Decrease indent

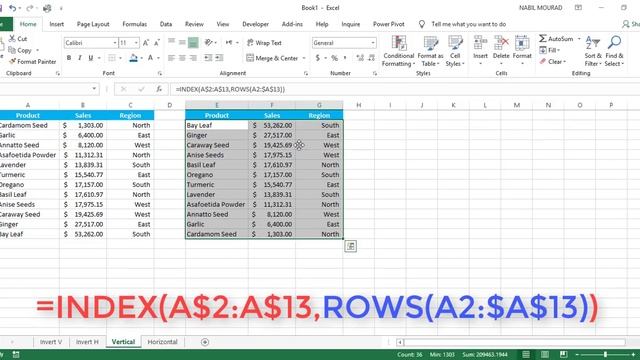pyautogui.click(x=208, y=58)
